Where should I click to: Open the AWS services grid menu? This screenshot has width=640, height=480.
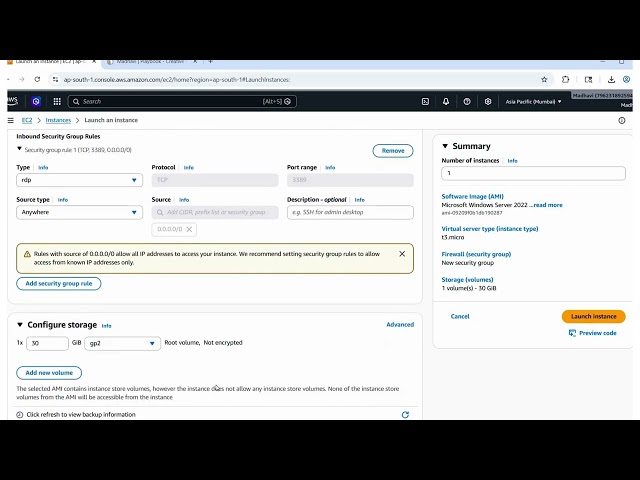coord(57,101)
